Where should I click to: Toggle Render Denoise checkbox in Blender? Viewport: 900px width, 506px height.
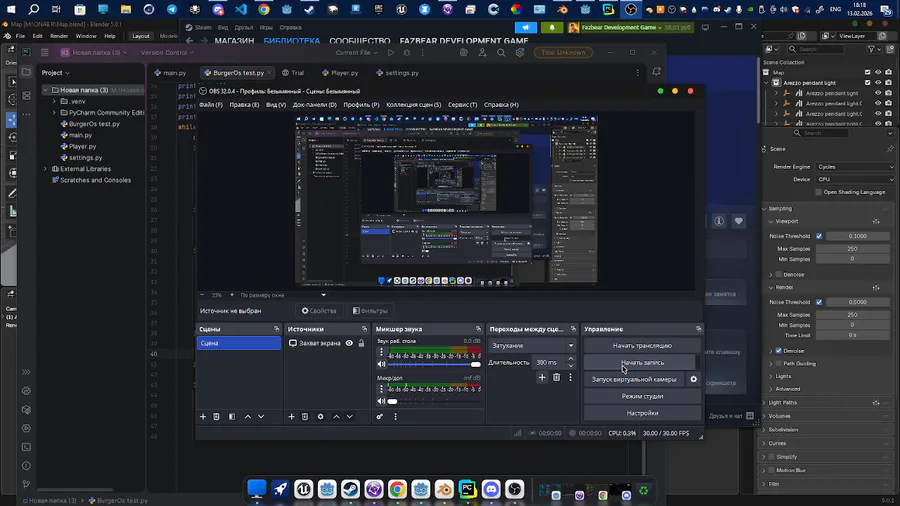[779, 351]
